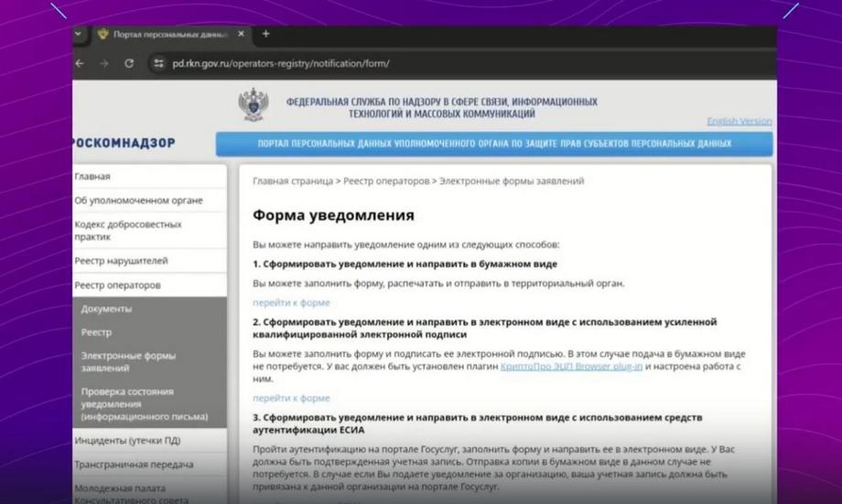Open КриптоПро ЭЦП Browser plug-in link
The height and width of the screenshot is (504, 842).
pos(571,366)
